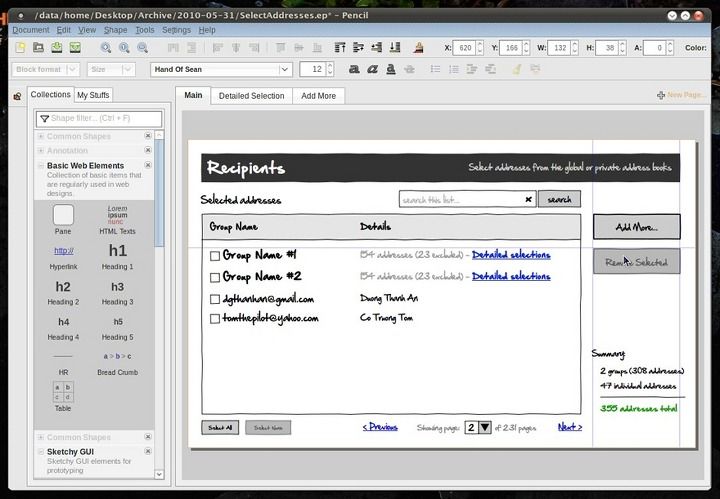Click the Bring to Front icon
This screenshot has width=720, height=499.
pyautogui.click(x=340, y=47)
